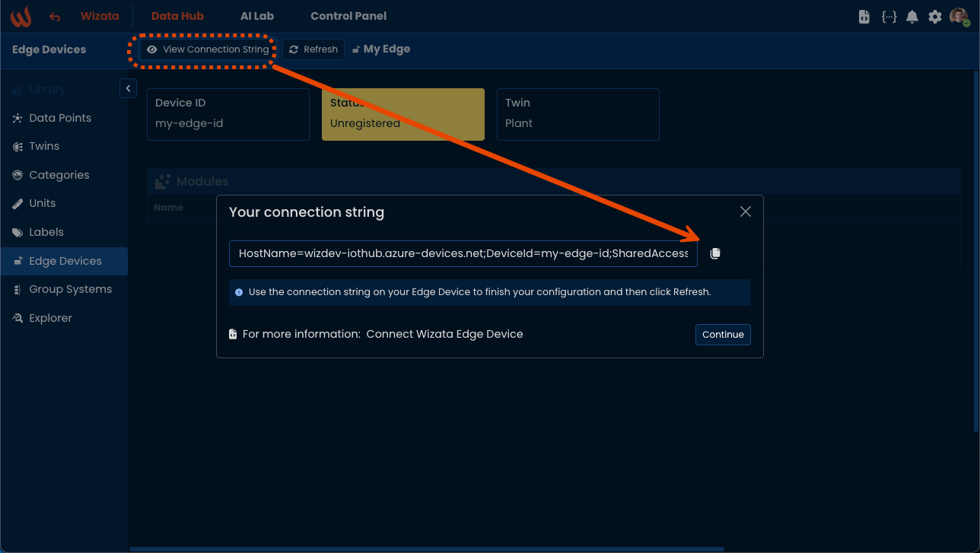Refresh the edge device status

313,49
